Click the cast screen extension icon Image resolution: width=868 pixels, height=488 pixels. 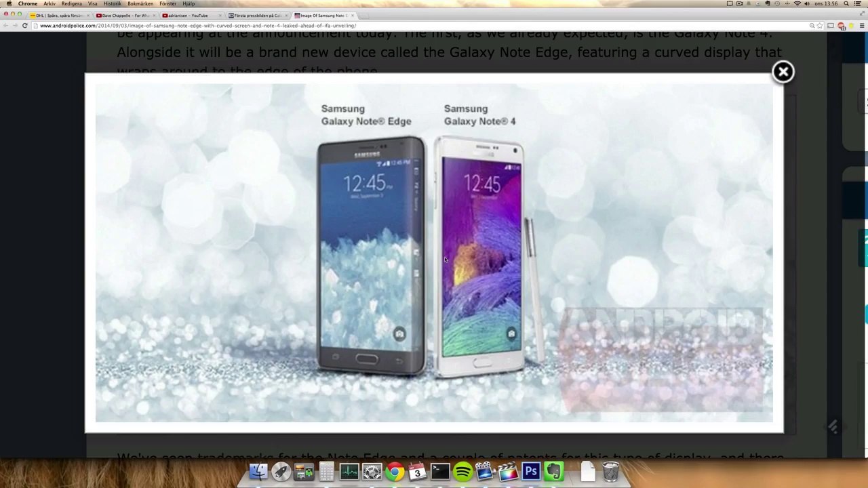831,26
